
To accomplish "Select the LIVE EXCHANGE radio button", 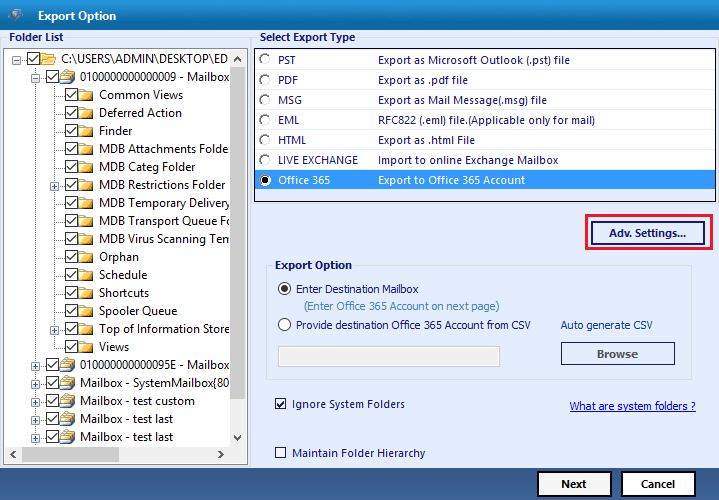I will coord(265,160).
